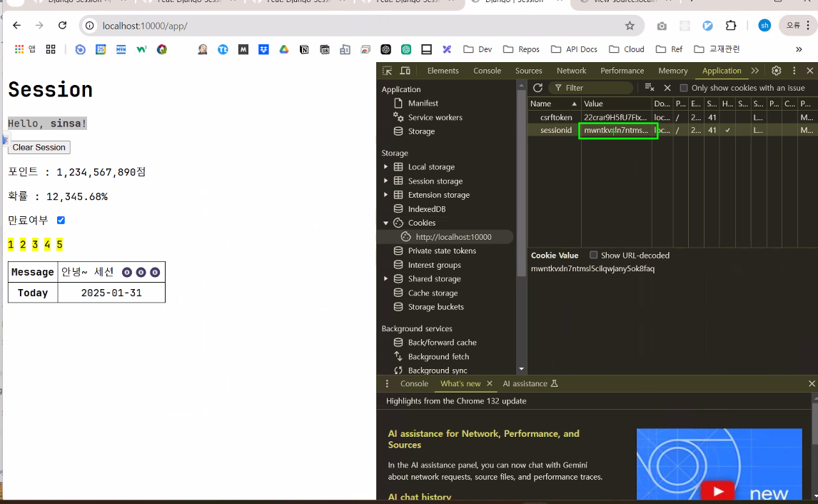
Task: Toggle Only show cookies with an issue
Action: 683,88
